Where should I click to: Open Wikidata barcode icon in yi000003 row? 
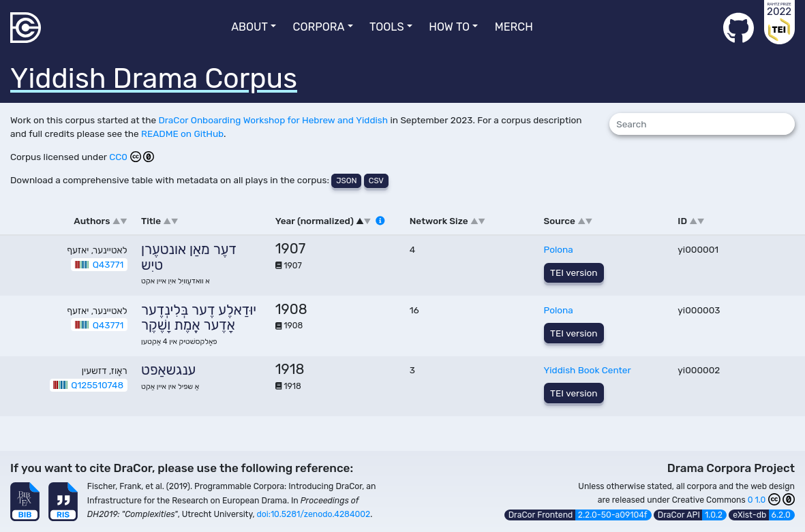click(82, 325)
